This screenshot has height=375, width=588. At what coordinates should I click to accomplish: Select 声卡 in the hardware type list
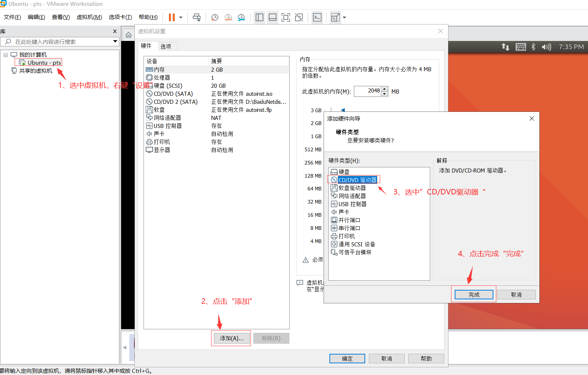[x=344, y=212]
